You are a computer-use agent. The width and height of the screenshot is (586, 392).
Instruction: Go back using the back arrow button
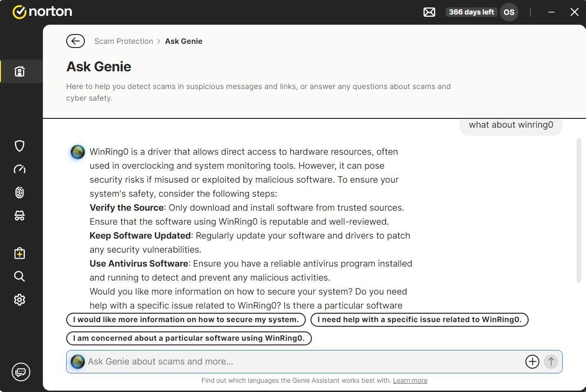pyautogui.click(x=76, y=41)
